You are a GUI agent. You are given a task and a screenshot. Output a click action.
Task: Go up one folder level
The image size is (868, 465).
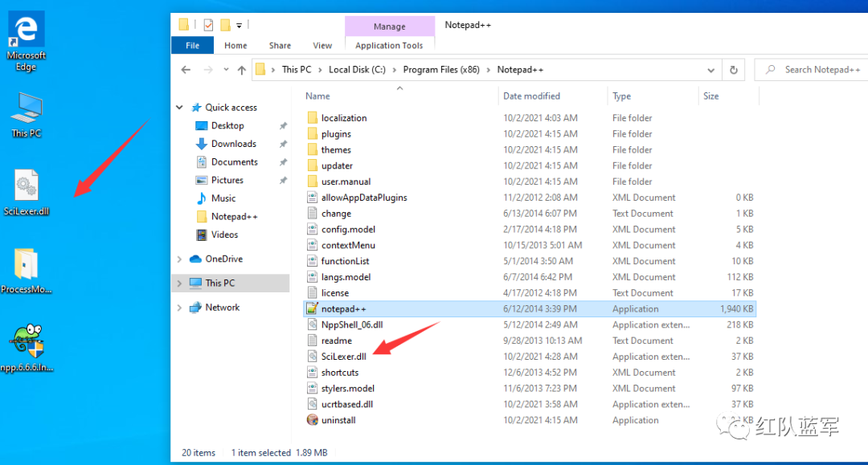point(241,70)
